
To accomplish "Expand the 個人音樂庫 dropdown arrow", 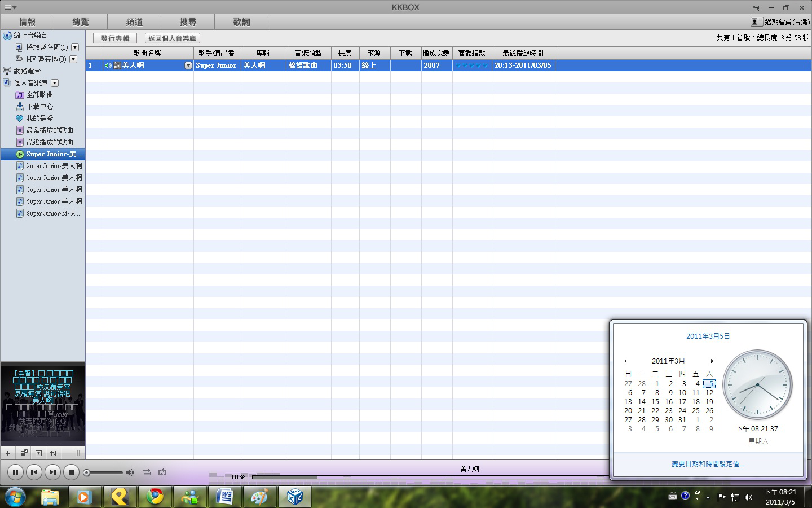I will click(55, 83).
